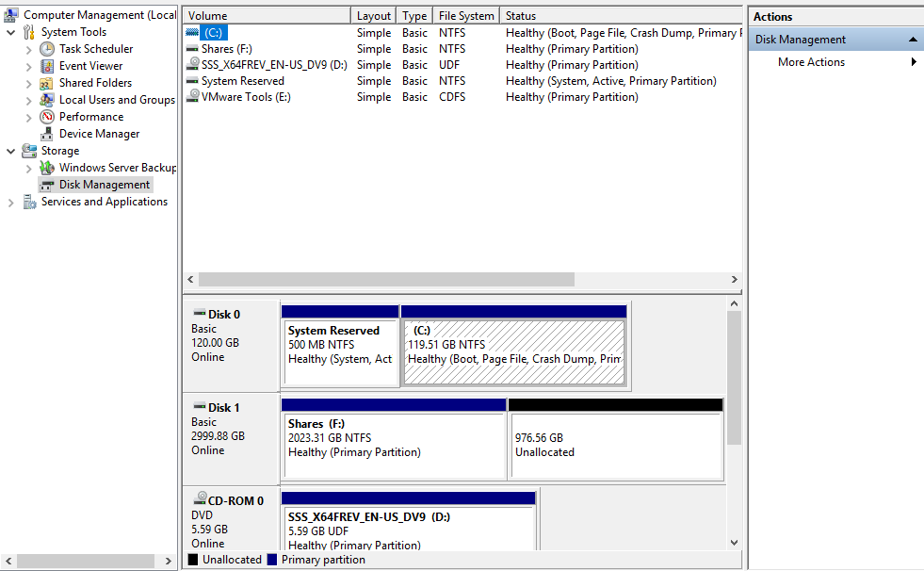Image resolution: width=924 pixels, height=571 pixels.
Task: Click the disk view scroll down arrow
Action: tap(734, 543)
